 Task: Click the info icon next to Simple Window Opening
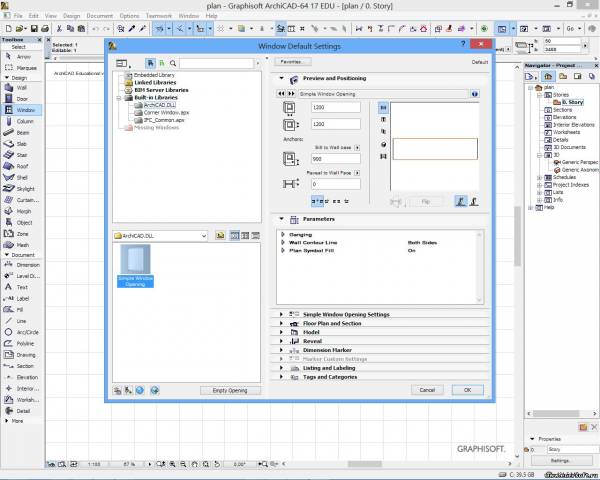click(x=475, y=94)
